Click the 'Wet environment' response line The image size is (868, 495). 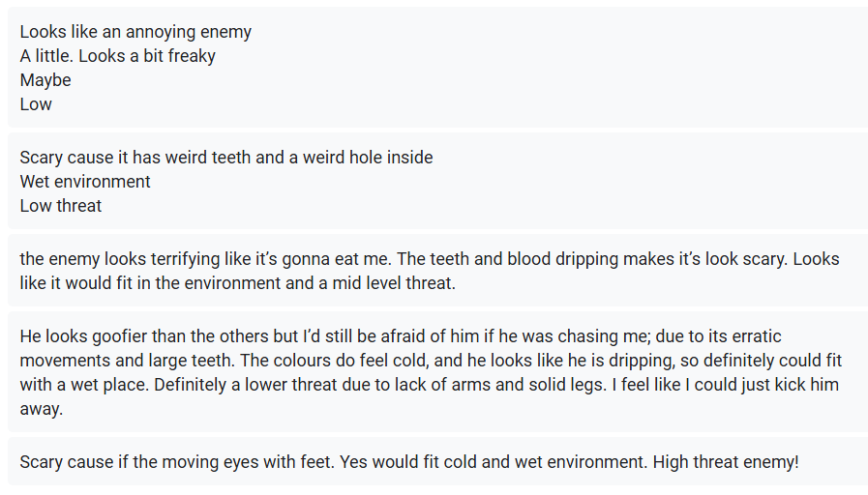coord(85,182)
